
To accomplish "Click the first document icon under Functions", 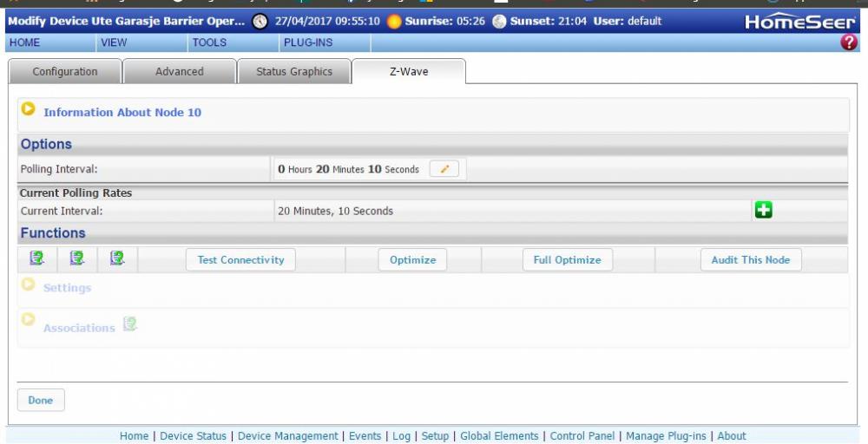I will (36, 258).
